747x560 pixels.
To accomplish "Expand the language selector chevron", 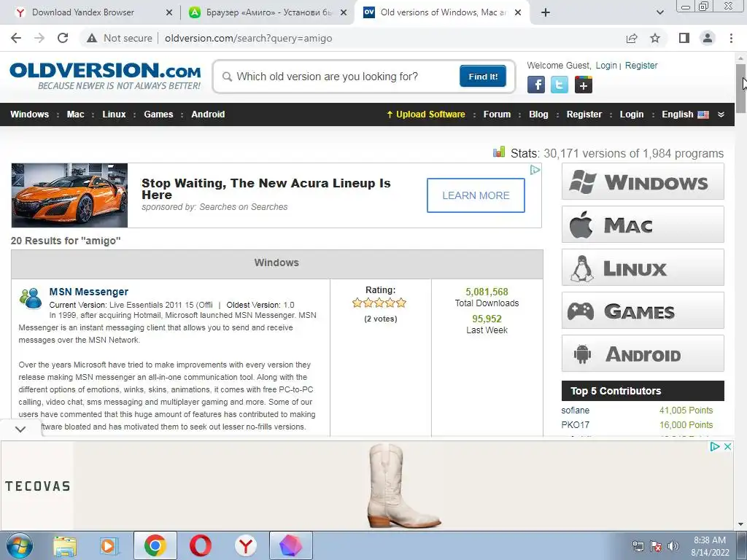I will click(x=721, y=114).
